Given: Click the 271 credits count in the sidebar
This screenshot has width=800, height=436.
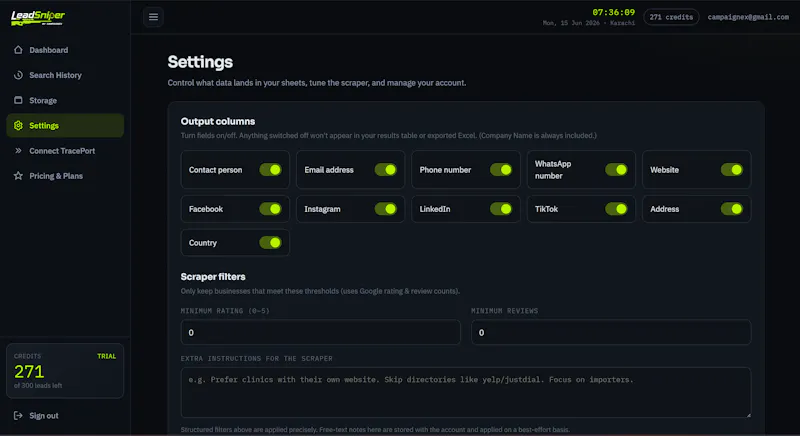Looking at the screenshot, I should tap(29, 371).
